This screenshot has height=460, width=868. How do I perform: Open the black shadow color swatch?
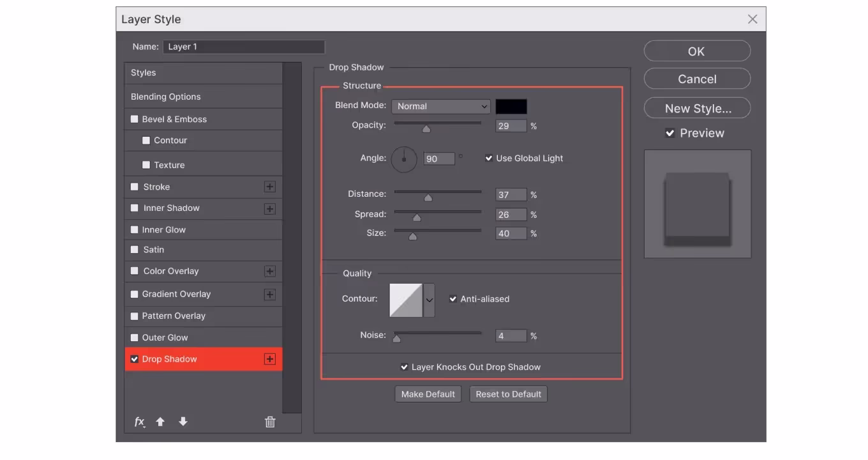pos(511,107)
